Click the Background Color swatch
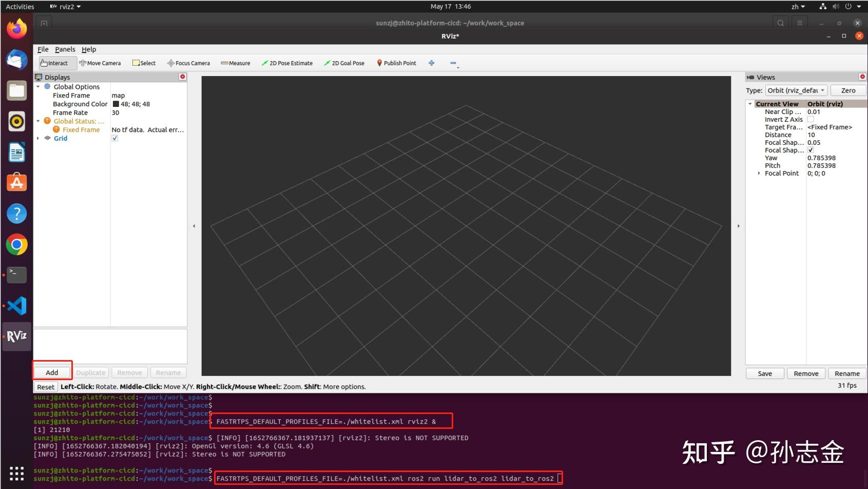Screen dimensions: 868x489 (x=116, y=104)
